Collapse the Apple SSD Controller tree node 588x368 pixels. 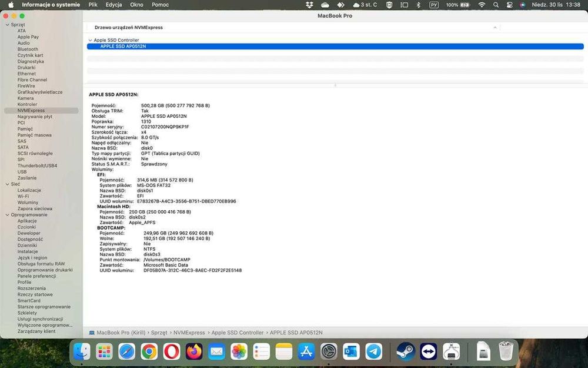(x=90, y=40)
